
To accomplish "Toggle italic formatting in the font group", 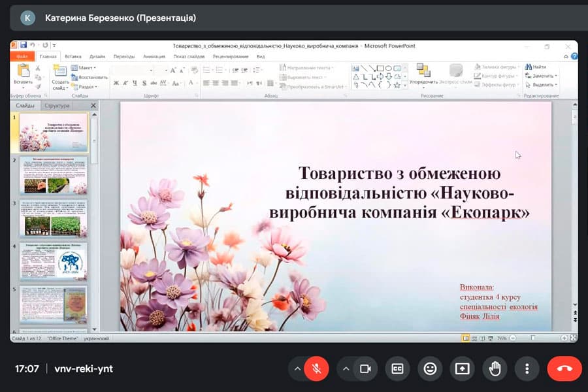I will click(x=125, y=82).
